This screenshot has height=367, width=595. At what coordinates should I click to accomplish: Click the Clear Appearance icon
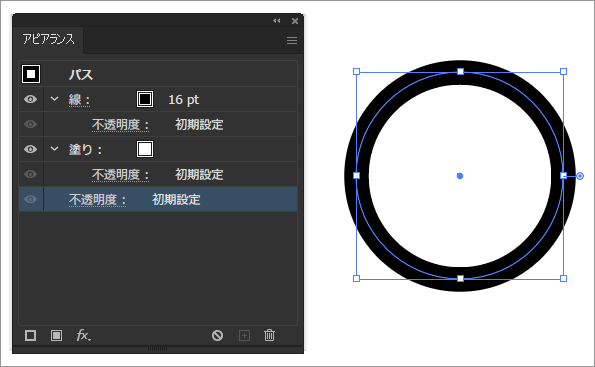pyautogui.click(x=217, y=335)
